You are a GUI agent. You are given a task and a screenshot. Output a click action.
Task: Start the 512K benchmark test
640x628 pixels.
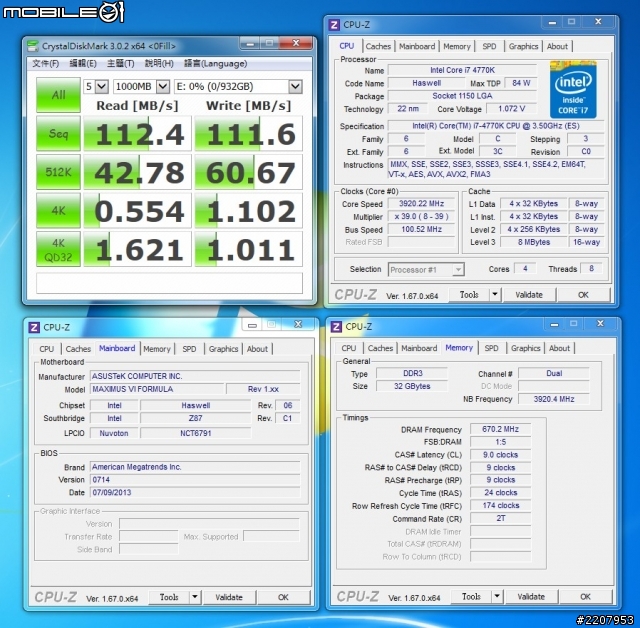(58, 172)
